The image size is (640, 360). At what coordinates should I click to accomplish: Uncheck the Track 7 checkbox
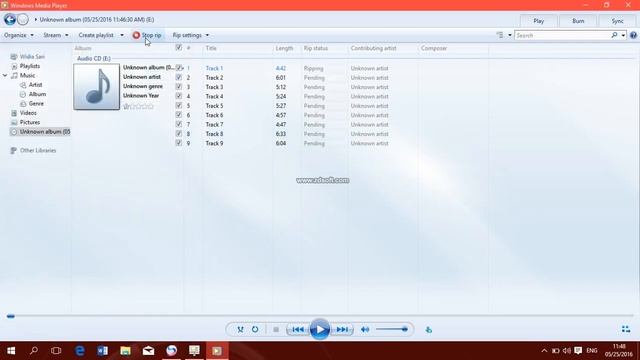click(178, 124)
